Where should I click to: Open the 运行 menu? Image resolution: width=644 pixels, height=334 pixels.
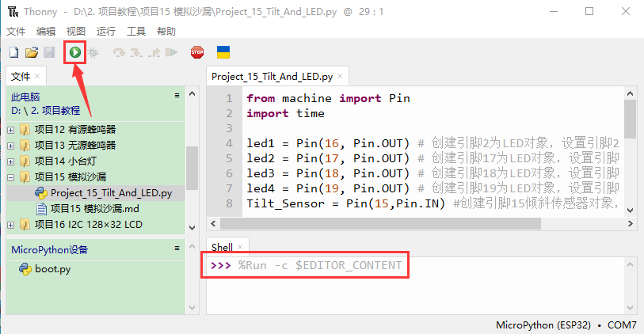coord(105,31)
